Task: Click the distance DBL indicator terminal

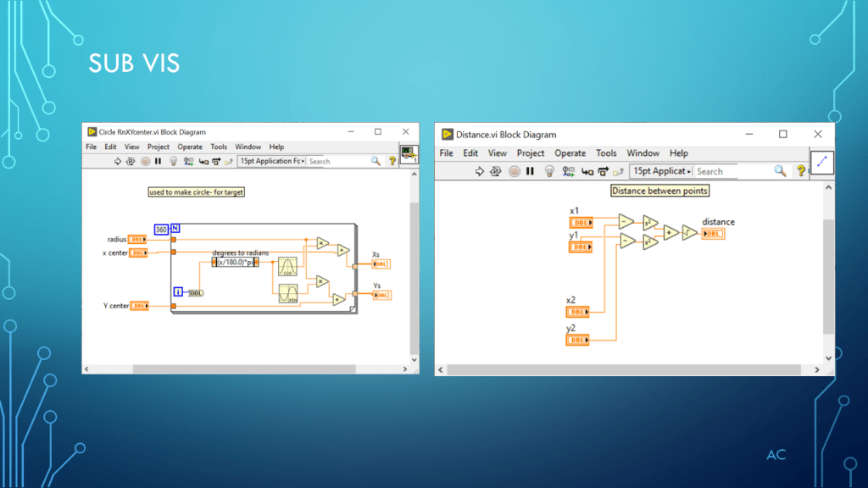Action: click(713, 234)
